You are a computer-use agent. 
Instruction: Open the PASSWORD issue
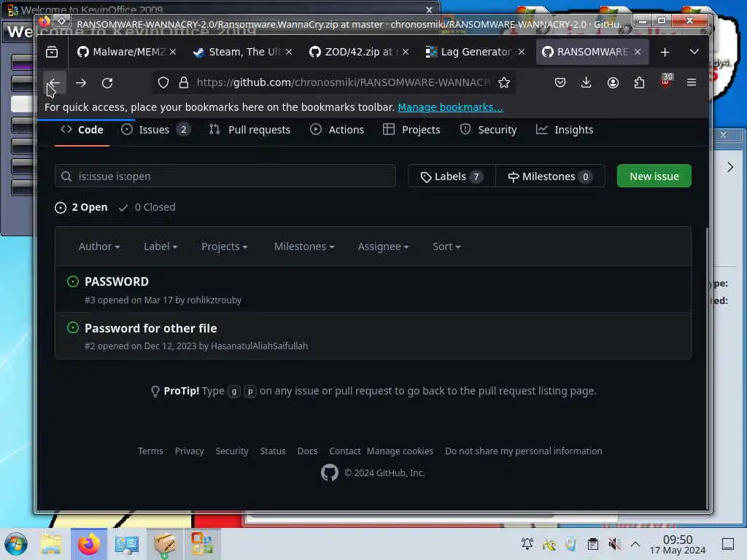pyautogui.click(x=117, y=281)
